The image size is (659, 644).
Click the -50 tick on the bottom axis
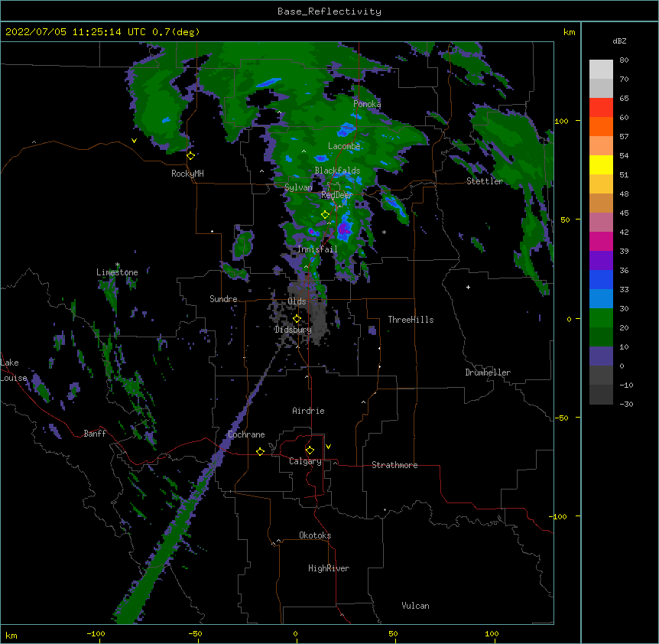pyautogui.click(x=195, y=633)
